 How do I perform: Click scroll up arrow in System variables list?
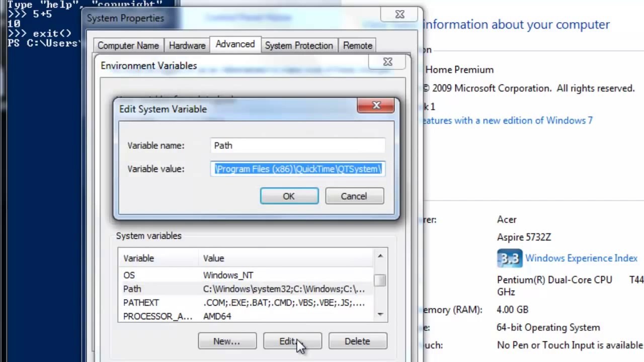(x=380, y=256)
